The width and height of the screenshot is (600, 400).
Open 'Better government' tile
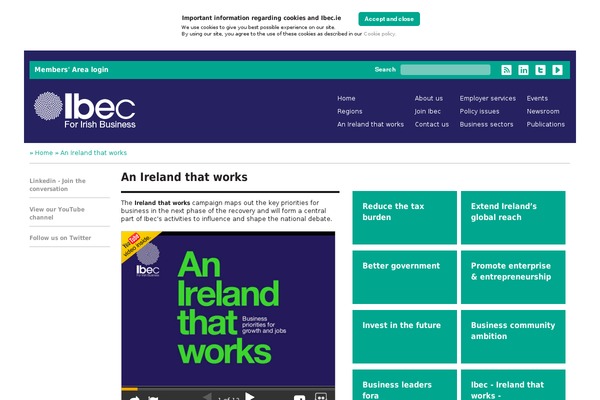[404, 277]
